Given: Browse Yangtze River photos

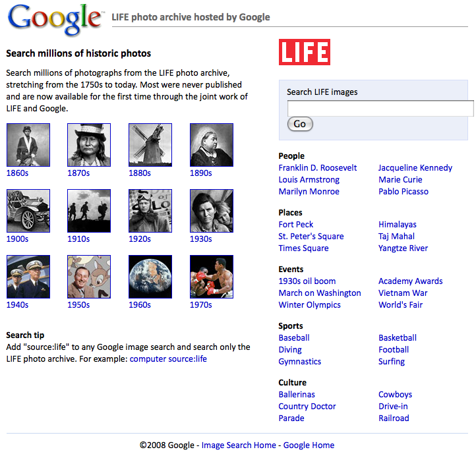Looking at the screenshot, I should [403, 248].
